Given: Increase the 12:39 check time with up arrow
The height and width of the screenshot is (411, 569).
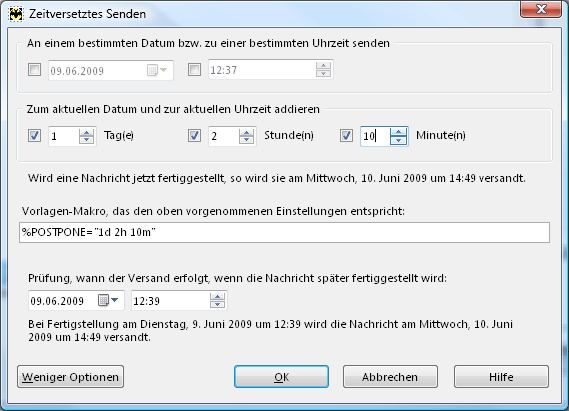Looking at the screenshot, I should pos(217,297).
